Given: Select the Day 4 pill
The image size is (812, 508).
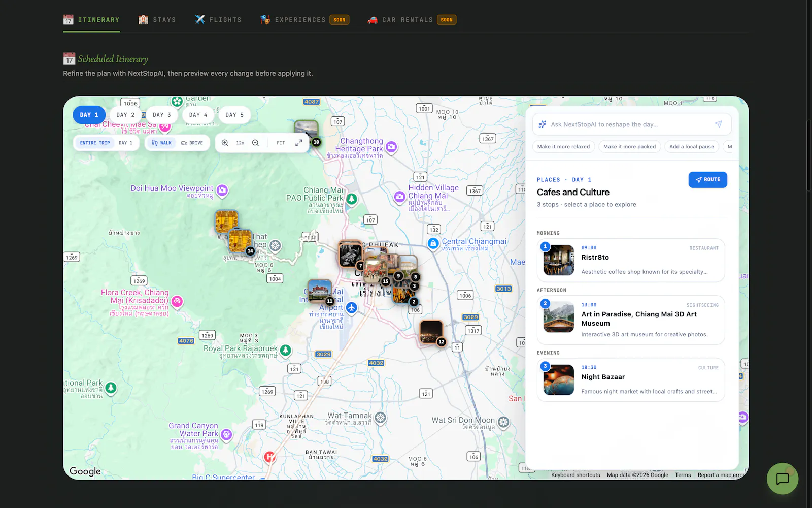Looking at the screenshot, I should pos(198,115).
